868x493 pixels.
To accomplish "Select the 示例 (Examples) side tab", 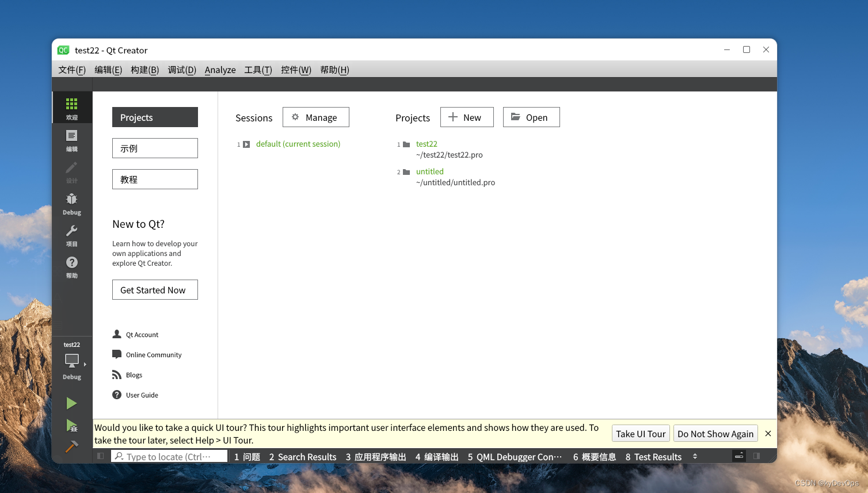I will [155, 148].
